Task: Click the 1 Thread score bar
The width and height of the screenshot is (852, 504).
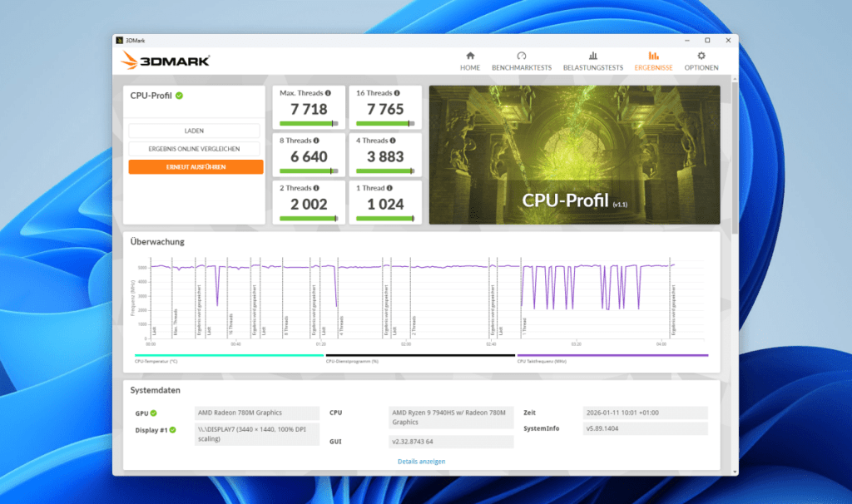Action: click(384, 218)
